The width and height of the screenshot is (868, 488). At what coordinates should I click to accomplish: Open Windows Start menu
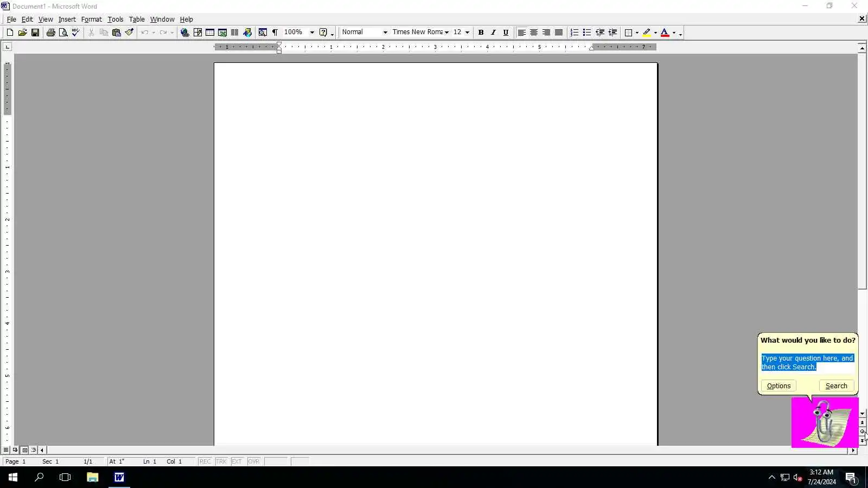tap(13, 477)
